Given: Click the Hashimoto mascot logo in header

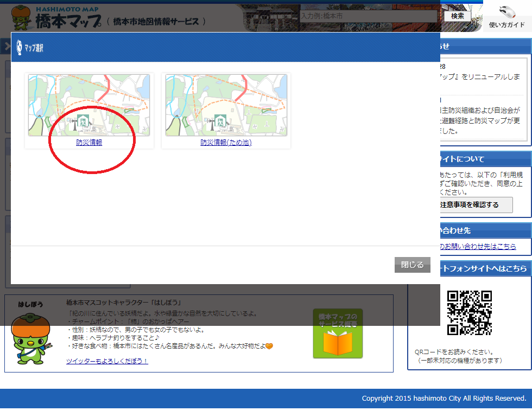Looking at the screenshot, I should [22, 18].
